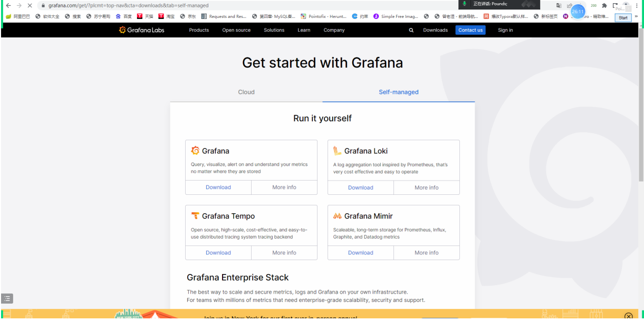
Task: Open More info for Grafana Tempo
Action: pos(284,253)
